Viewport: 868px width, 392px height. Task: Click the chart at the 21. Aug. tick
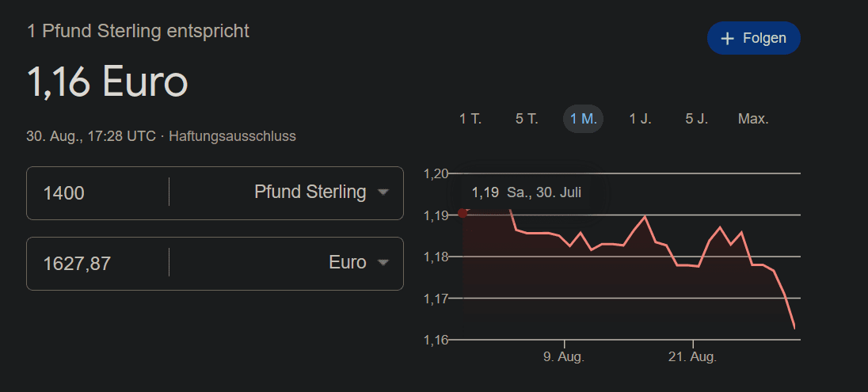pos(692,343)
